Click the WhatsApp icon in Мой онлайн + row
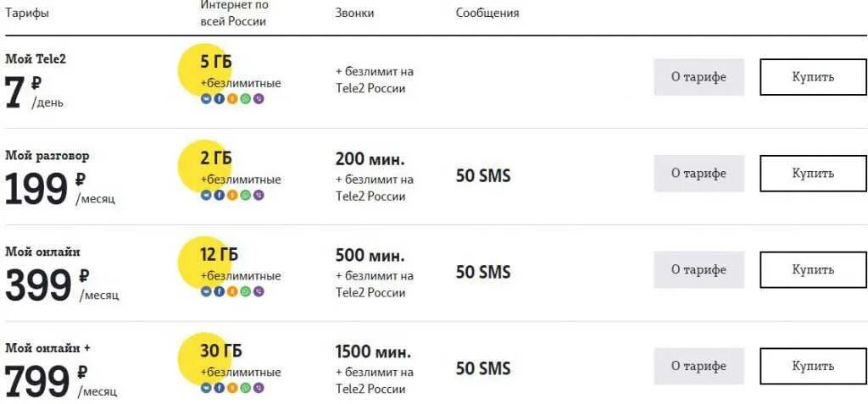 pyautogui.click(x=245, y=388)
